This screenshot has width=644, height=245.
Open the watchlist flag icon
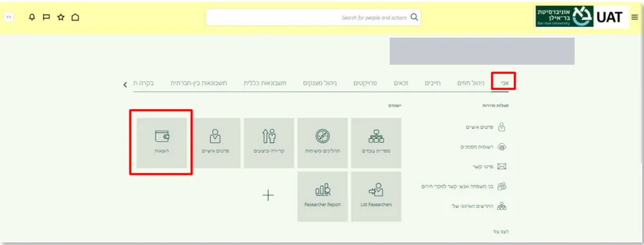pyautogui.click(x=46, y=17)
